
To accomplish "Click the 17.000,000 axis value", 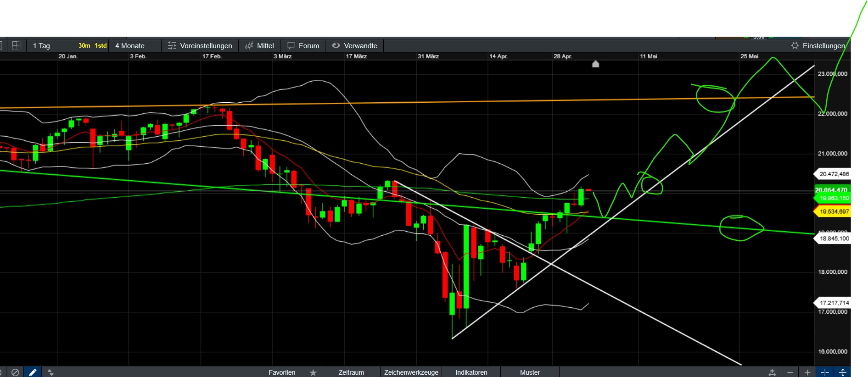I will (833, 312).
